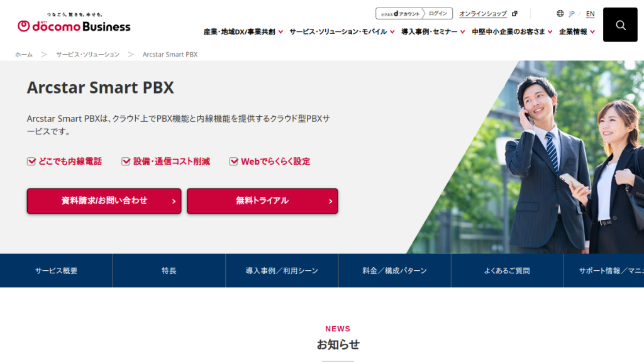
Task: Open the オンラインショップ link
Action: click(483, 14)
